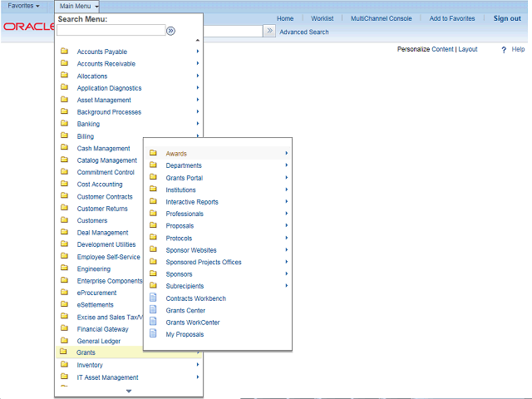The width and height of the screenshot is (532, 399).
Task: Click the Contracts Workbench document icon
Action: [x=153, y=298]
